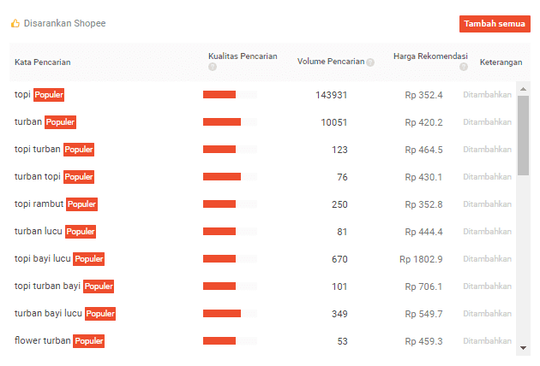Select the keyword text 'topi rambut'
540x366 pixels.
(x=39, y=204)
